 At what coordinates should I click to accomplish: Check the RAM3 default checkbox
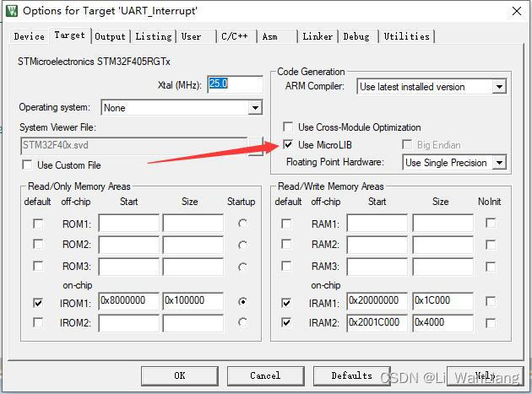tap(286, 266)
